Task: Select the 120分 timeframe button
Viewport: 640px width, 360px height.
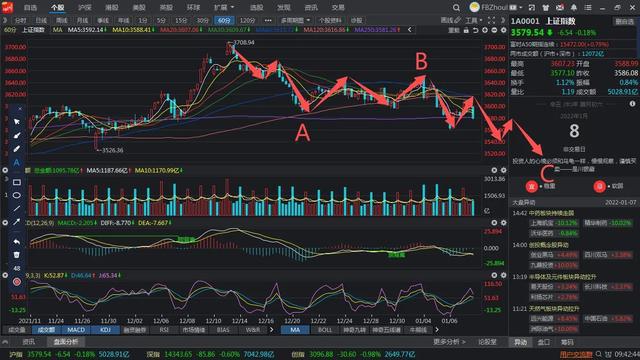Action: 247,20
